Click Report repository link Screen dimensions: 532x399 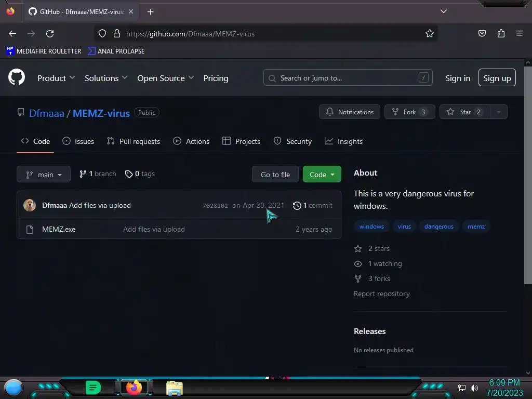(382, 294)
